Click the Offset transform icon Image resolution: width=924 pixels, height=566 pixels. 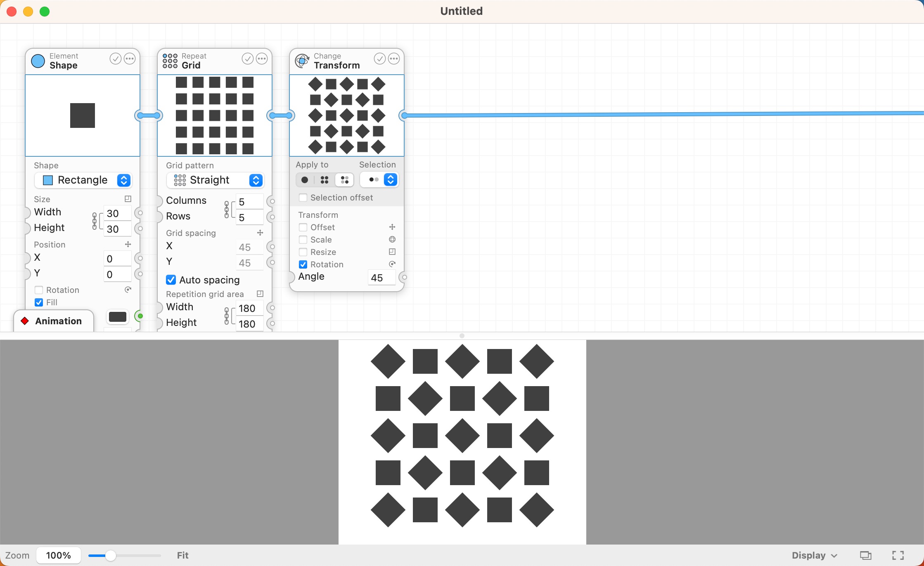coord(393,227)
